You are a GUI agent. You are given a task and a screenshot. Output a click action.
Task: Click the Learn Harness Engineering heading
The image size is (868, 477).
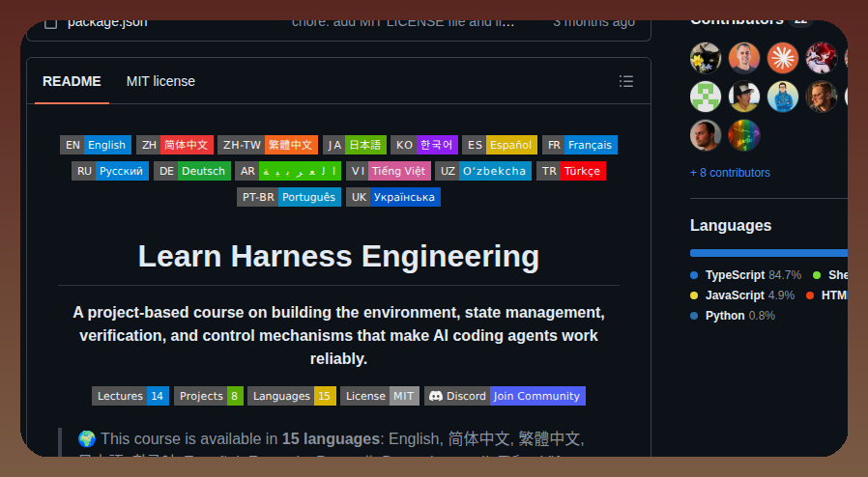coord(338,257)
